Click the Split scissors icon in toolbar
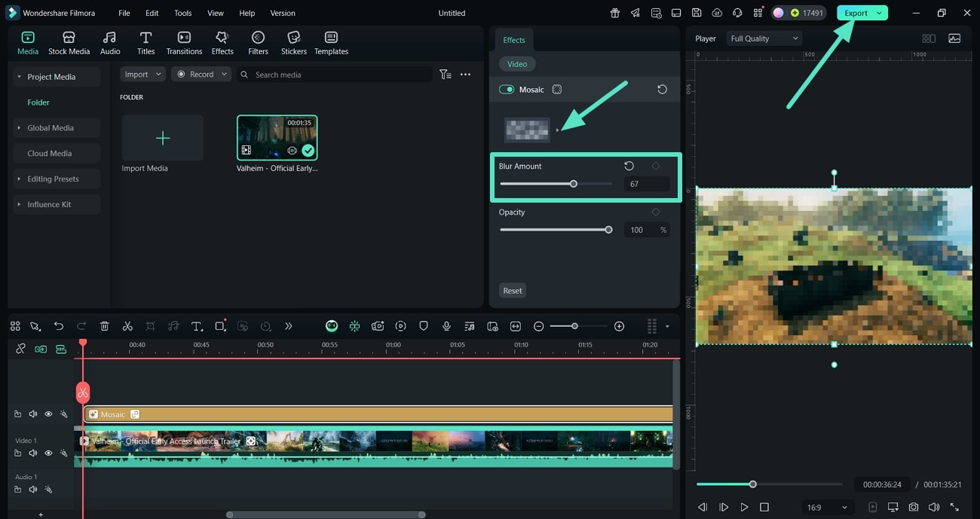This screenshot has width=980, height=519. tap(127, 326)
